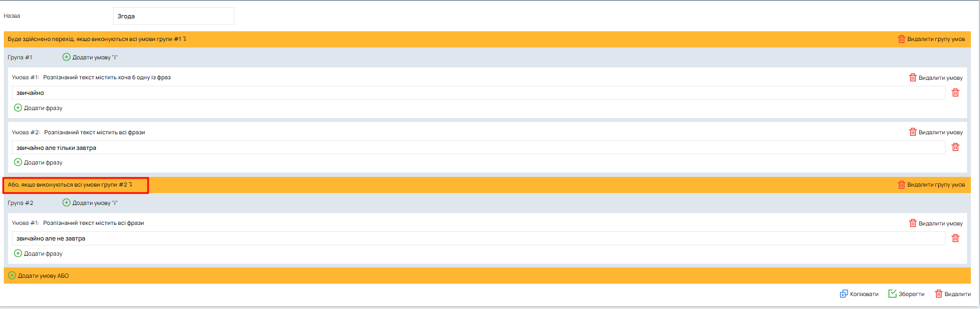Viewport: 980px width, 309px height.
Task: Add an "і" condition to Group #2
Action: (x=90, y=203)
